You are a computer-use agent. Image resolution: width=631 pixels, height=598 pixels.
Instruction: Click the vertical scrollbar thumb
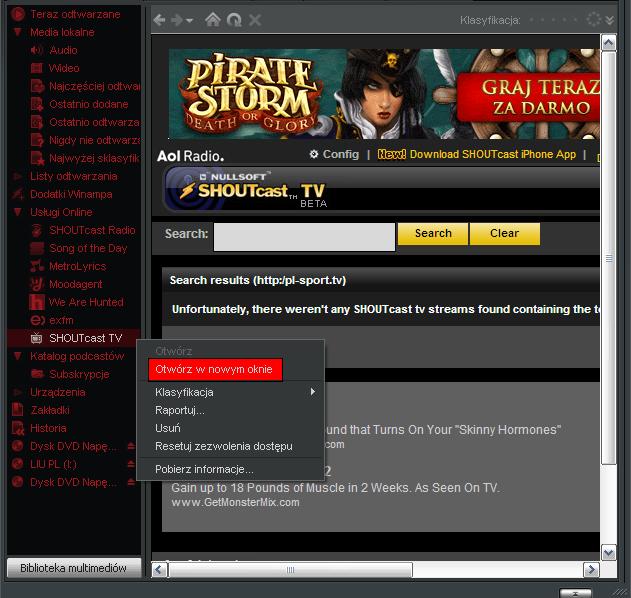[x=608, y=258]
